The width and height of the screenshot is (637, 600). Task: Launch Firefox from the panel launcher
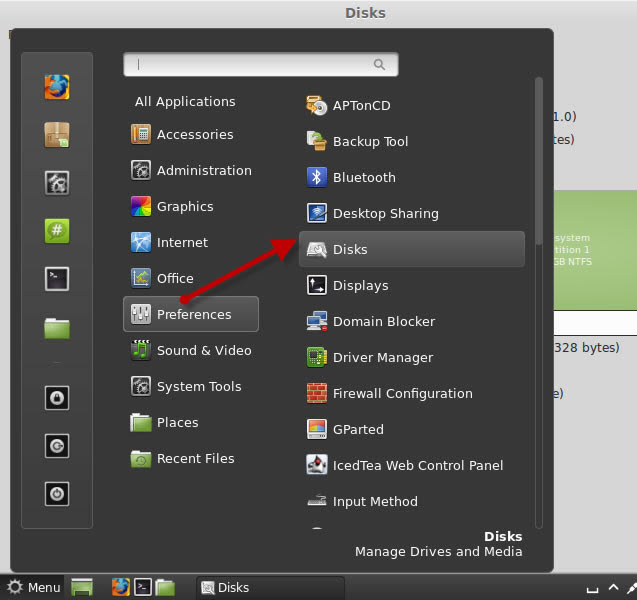121,587
